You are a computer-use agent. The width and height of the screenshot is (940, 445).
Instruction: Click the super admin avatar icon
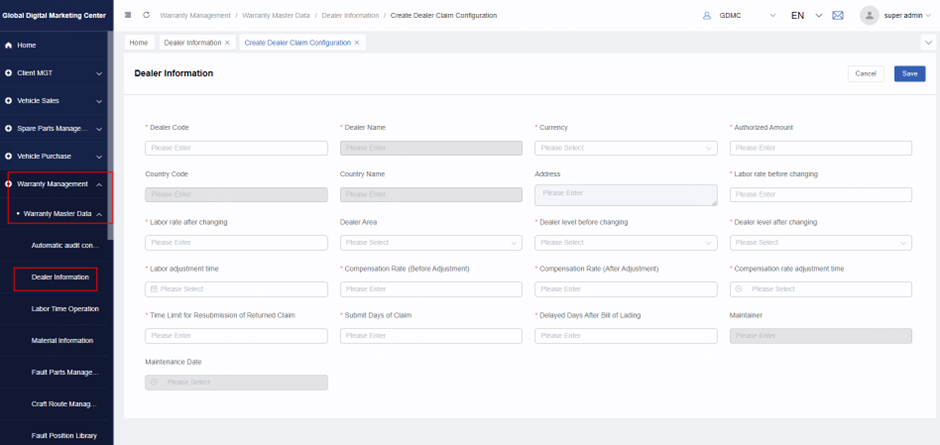[x=869, y=16]
